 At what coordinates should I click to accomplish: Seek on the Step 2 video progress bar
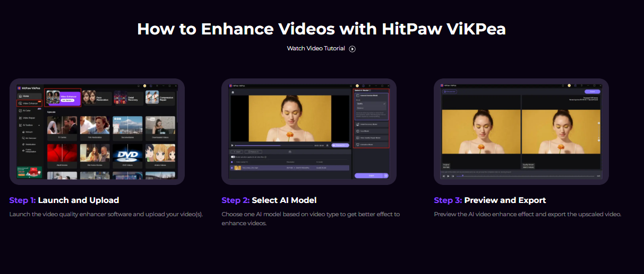(273, 145)
